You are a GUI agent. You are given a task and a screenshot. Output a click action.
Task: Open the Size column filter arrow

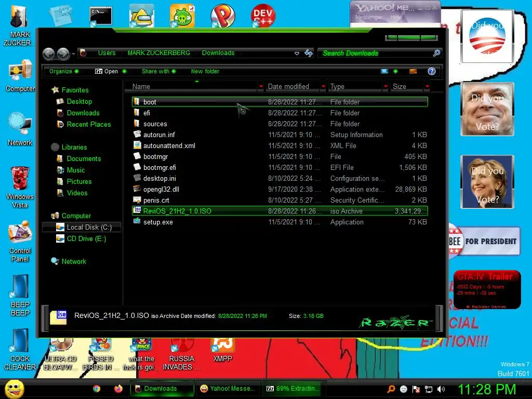427,87
